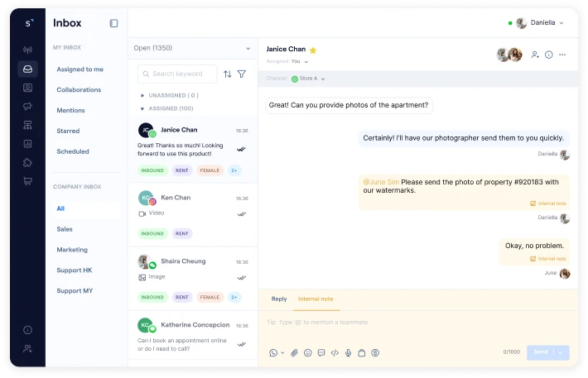The height and width of the screenshot is (378, 588).
Task: Open the emoji picker icon
Action: click(308, 353)
